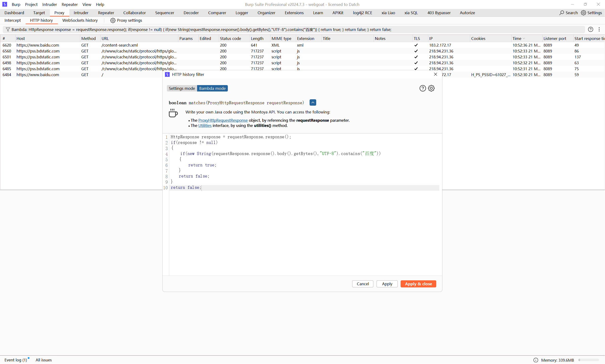This screenshot has width=605, height=364.
Task: Open the xia SQL tab
Action: pos(411,13)
